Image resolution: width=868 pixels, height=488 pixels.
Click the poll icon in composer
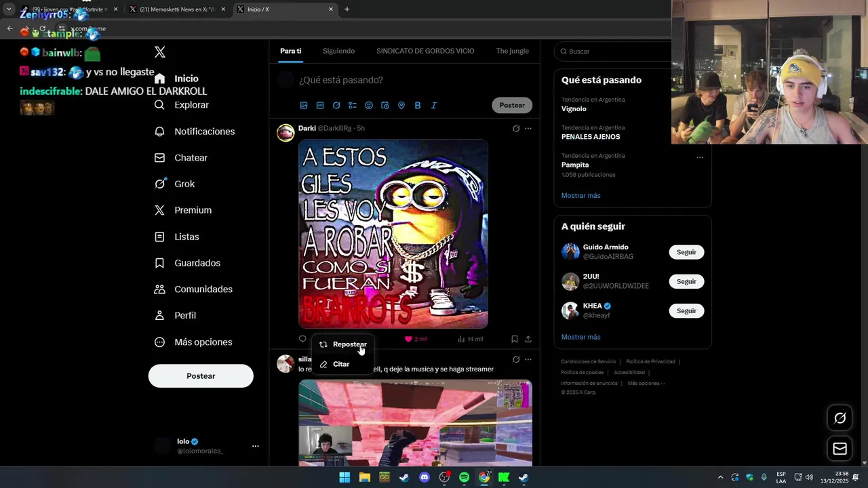(353, 105)
